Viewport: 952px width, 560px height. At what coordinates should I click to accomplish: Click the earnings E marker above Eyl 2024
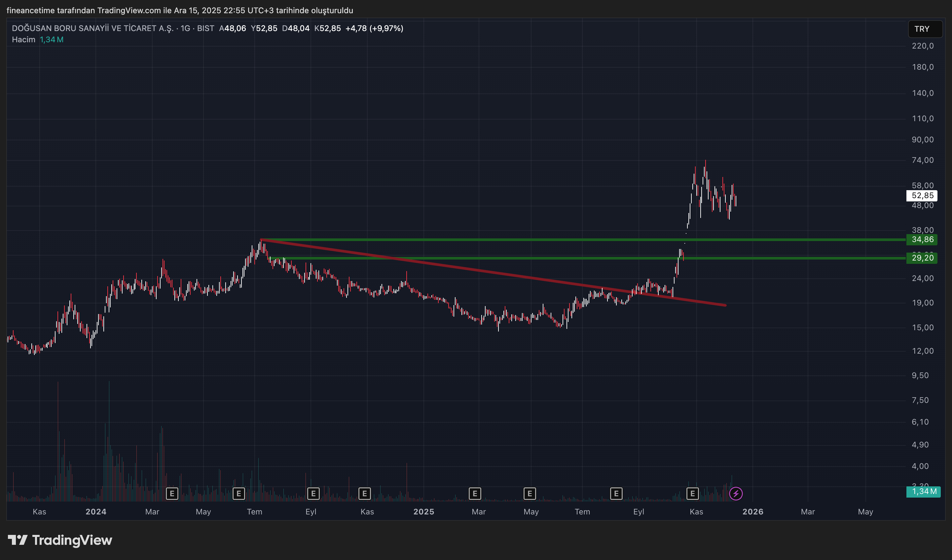313,494
